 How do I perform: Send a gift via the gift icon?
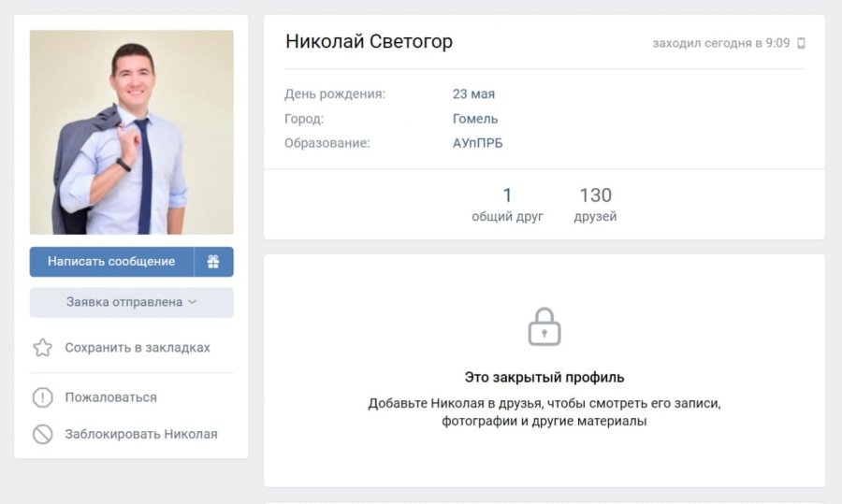coord(213,262)
